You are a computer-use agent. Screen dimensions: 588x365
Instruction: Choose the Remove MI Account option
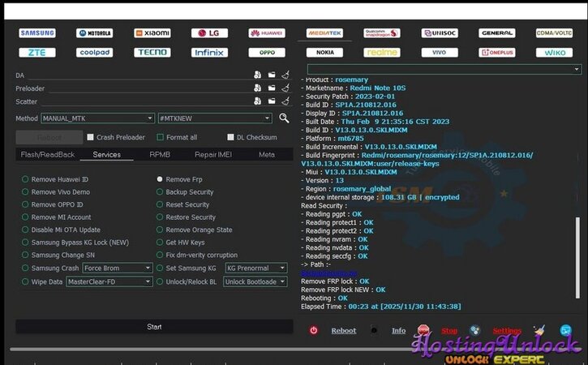[26, 217]
